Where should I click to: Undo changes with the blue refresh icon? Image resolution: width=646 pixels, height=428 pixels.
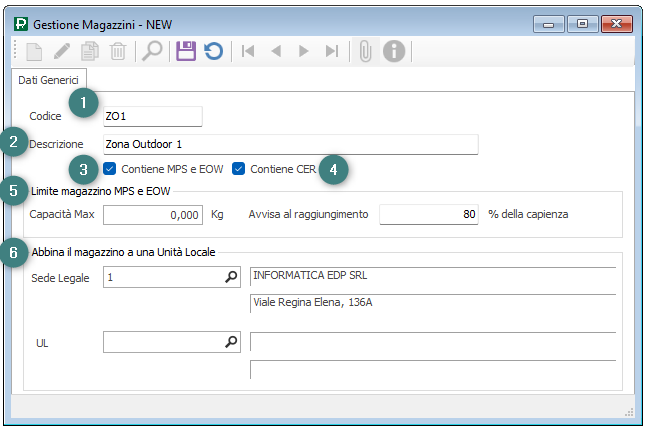click(x=213, y=51)
